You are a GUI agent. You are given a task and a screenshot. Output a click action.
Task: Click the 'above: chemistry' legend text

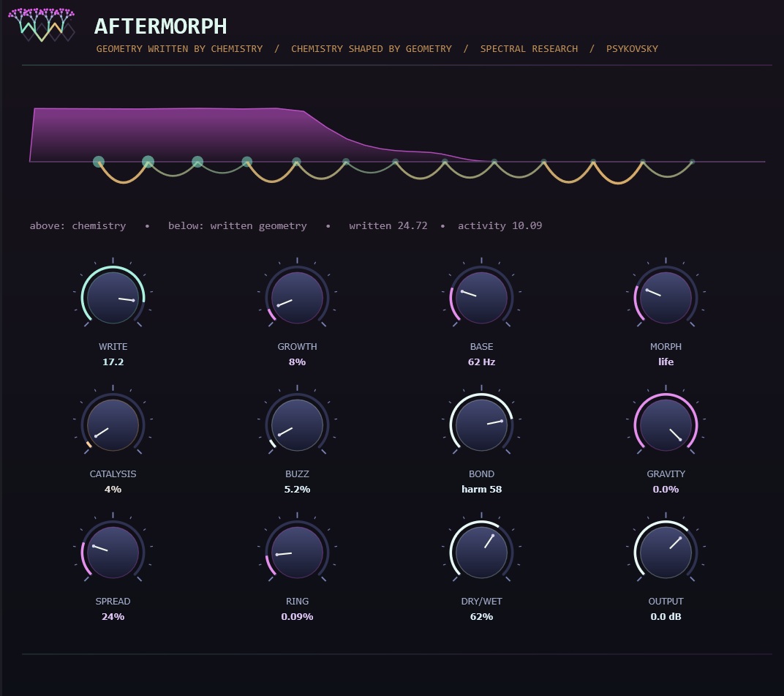click(x=78, y=225)
